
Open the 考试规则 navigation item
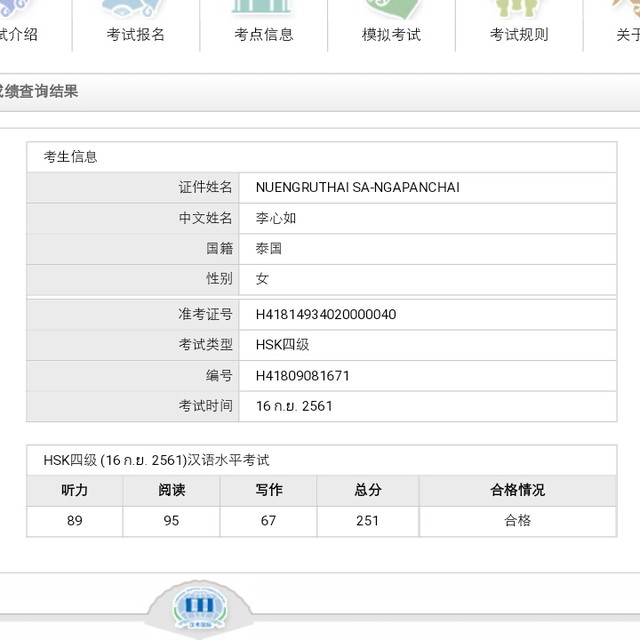(x=519, y=35)
